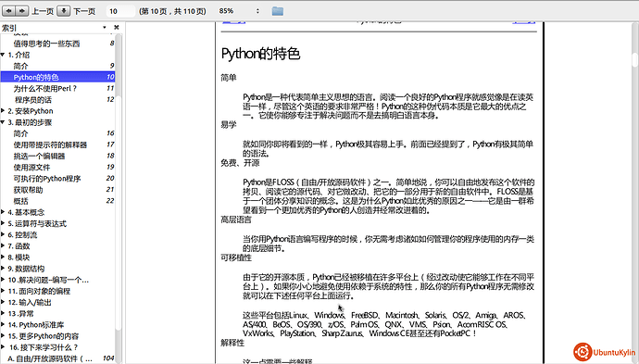This screenshot has width=639, height=364.
Task: Click the down-arrow next page button
Action: tap(64, 11)
